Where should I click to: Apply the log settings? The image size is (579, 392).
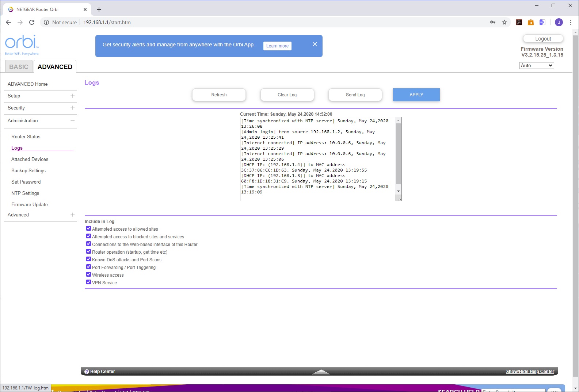click(x=416, y=95)
